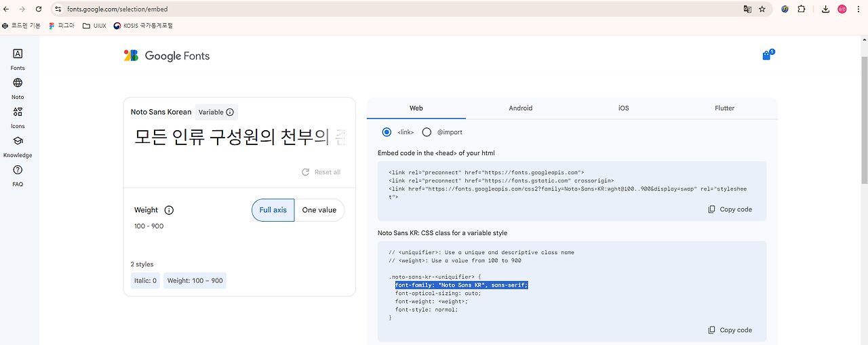The height and width of the screenshot is (345, 868).
Task: Open browser extensions puzzle icon
Action: 802,9
